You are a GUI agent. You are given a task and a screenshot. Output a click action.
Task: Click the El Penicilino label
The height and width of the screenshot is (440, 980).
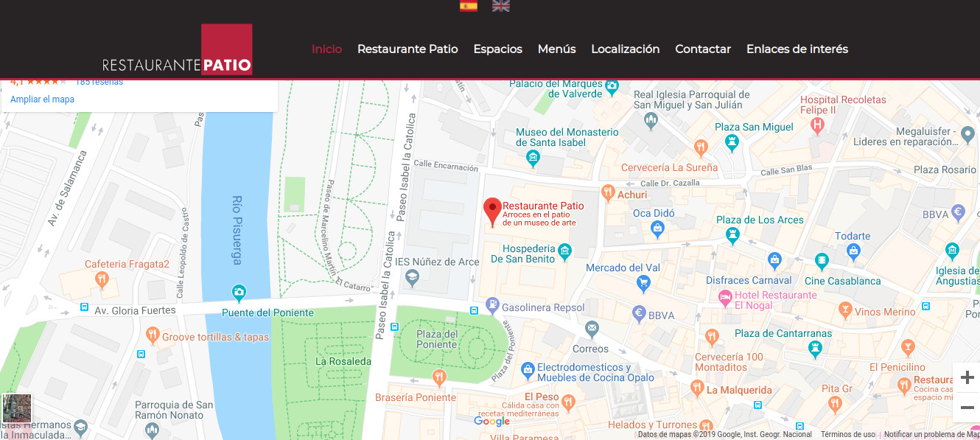click(897, 367)
